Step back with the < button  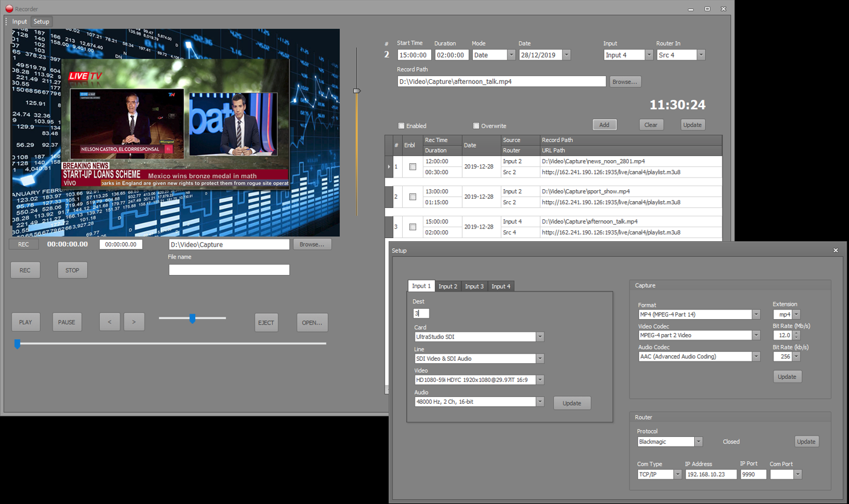tap(109, 322)
